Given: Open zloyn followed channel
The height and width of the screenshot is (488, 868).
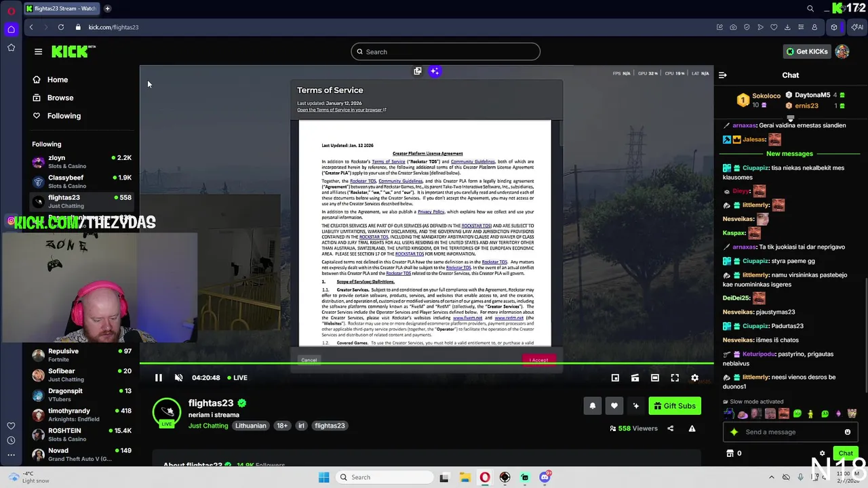Looking at the screenshot, I should (x=81, y=161).
